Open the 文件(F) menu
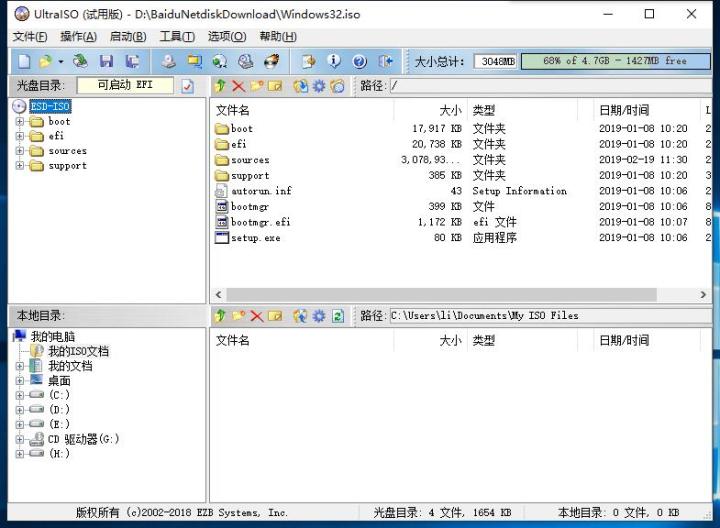This screenshot has height=528, width=720. click(x=30, y=36)
